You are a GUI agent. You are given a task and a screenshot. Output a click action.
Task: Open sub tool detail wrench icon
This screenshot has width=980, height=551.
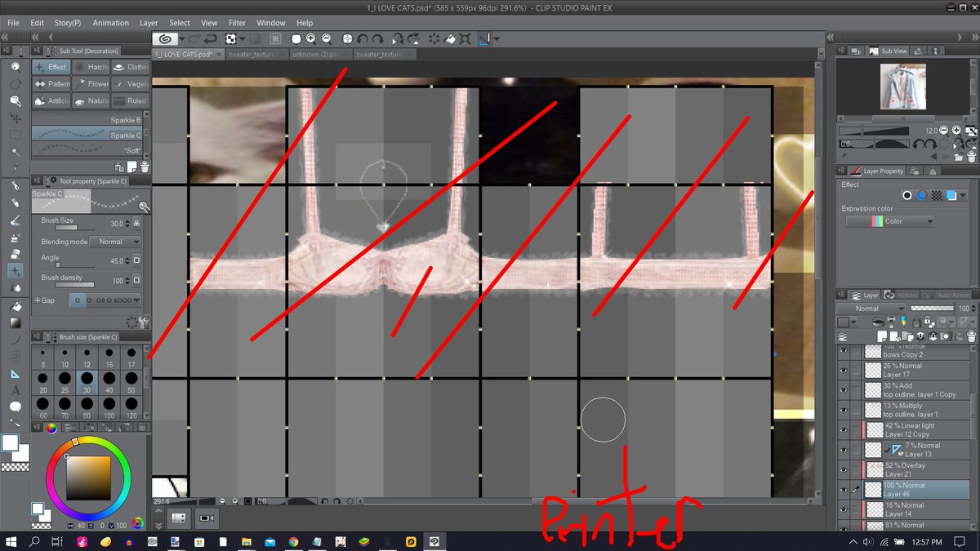144,322
